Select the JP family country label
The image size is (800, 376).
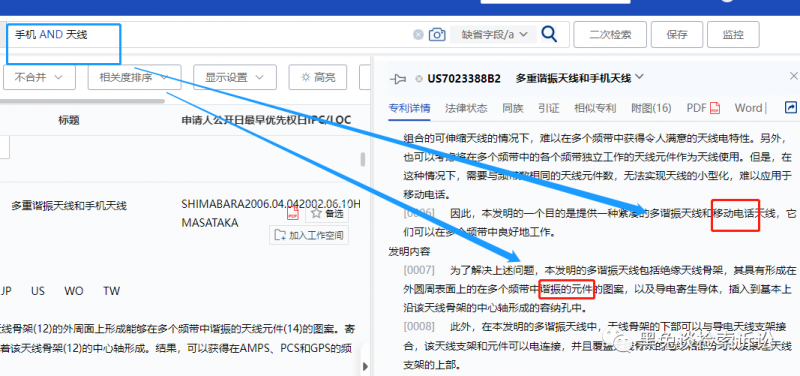click(x=6, y=291)
